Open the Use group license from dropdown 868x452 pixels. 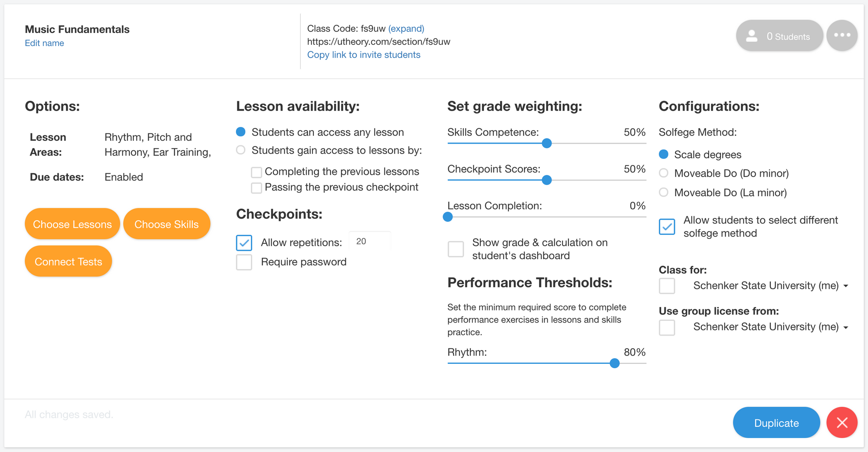(845, 327)
